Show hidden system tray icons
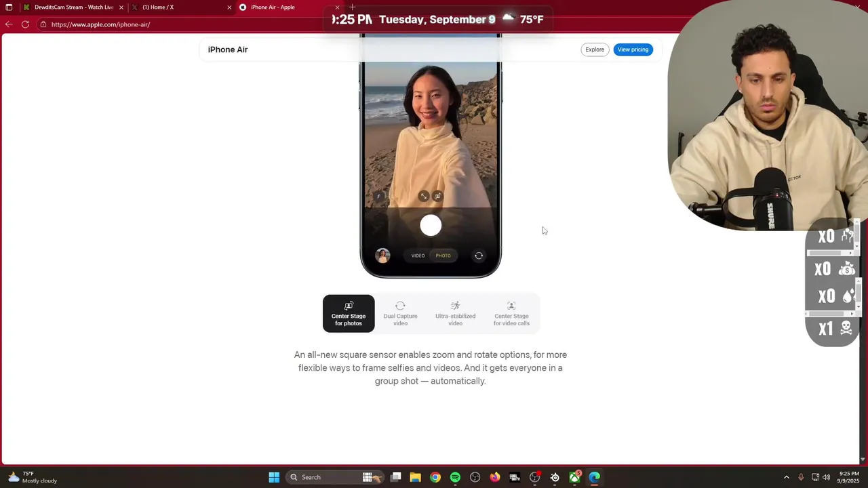 point(787,477)
